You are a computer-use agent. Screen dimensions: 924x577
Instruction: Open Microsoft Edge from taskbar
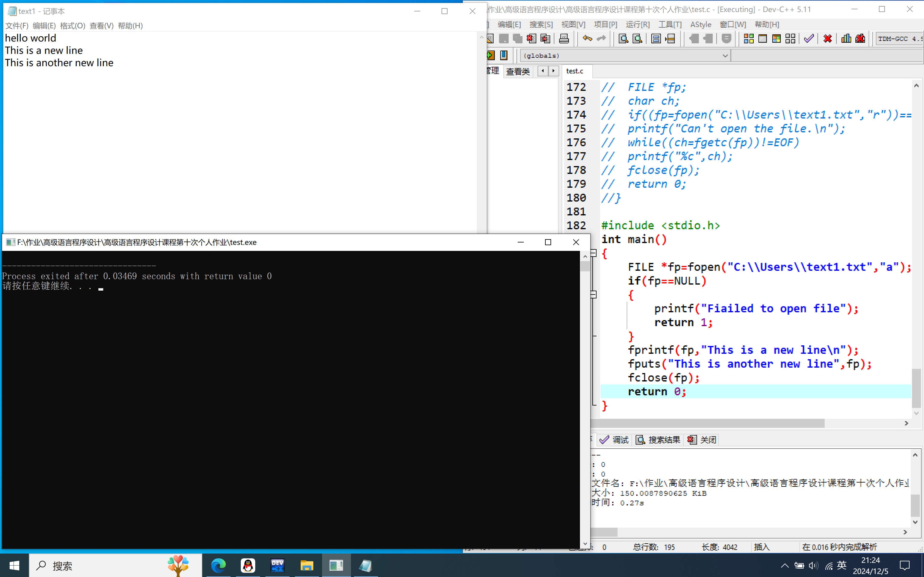tap(219, 565)
